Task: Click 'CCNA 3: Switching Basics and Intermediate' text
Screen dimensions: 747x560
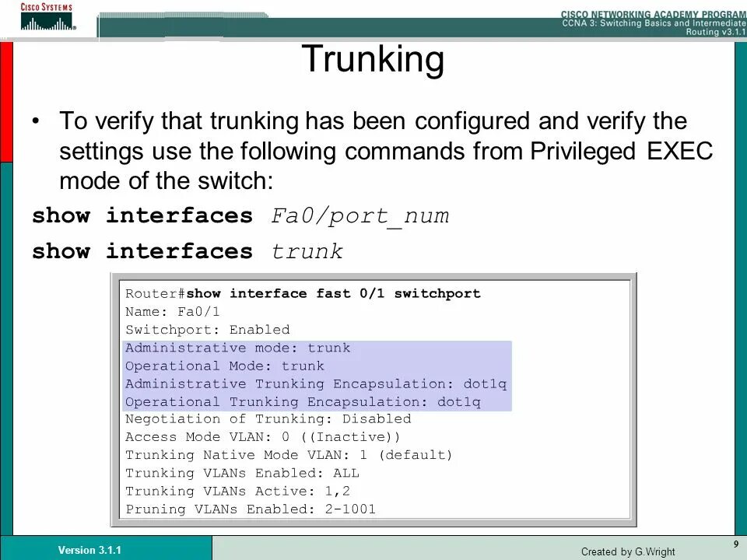Action: pos(654,23)
